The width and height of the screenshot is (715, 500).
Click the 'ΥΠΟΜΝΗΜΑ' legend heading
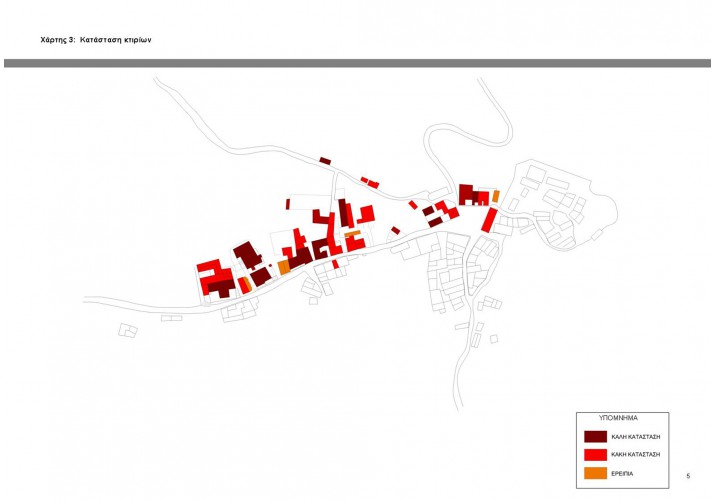(x=618, y=418)
